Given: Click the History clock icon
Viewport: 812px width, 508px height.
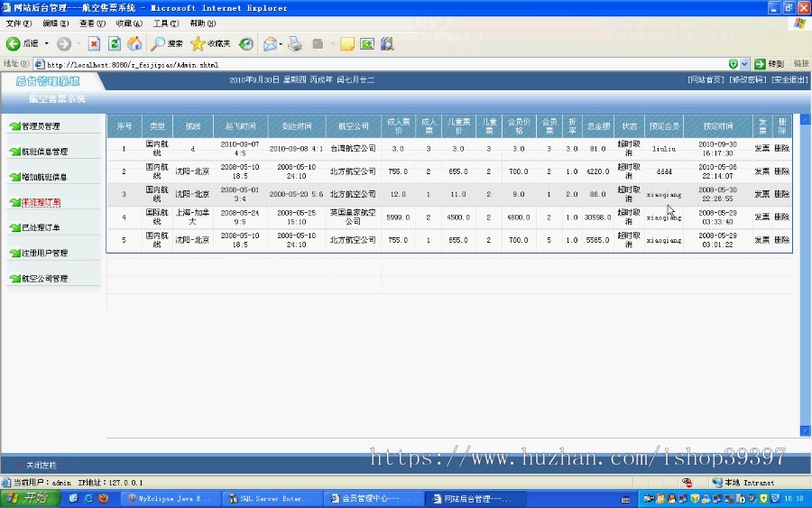Looking at the screenshot, I should click(246, 44).
